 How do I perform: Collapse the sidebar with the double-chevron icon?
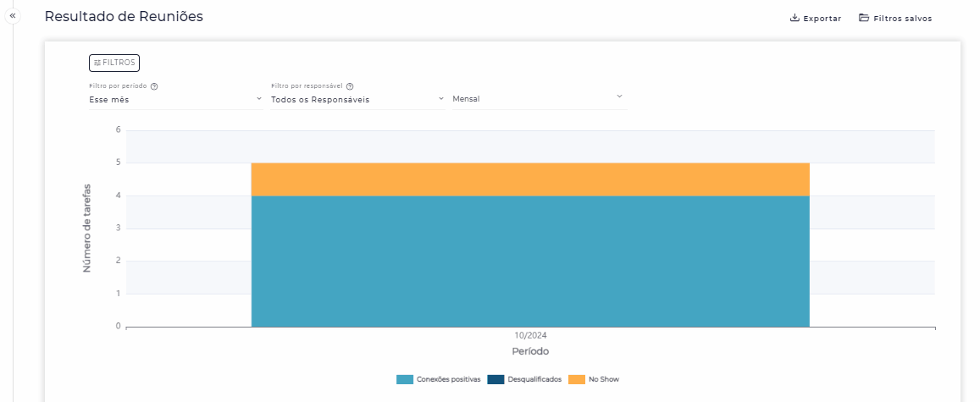click(x=13, y=16)
